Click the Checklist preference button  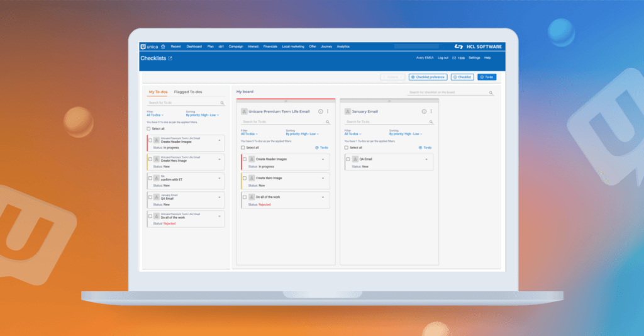click(428, 77)
